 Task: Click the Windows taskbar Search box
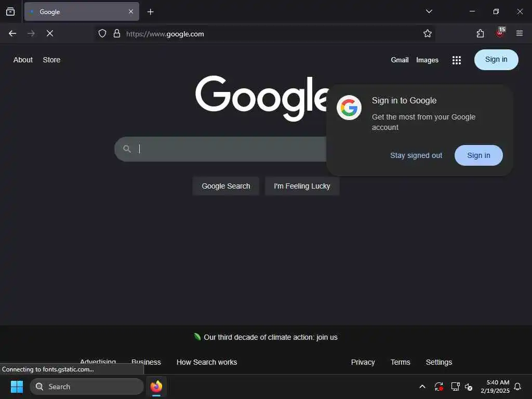pos(87,387)
